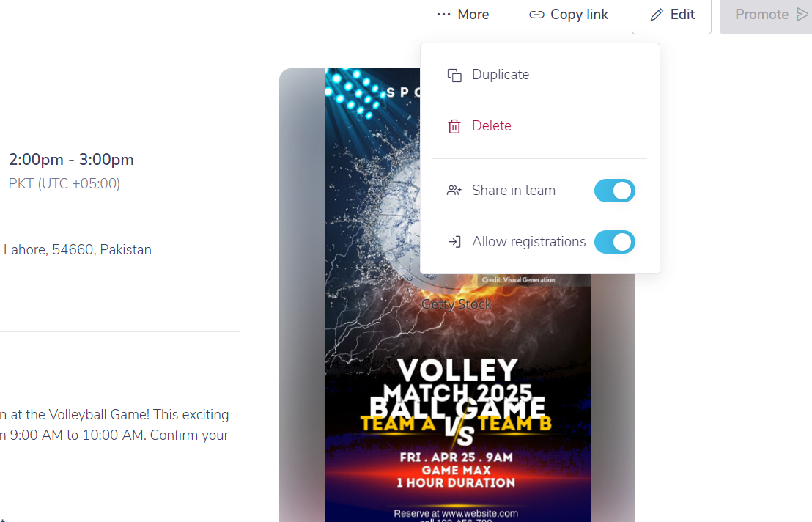Click the Duplicate copy icon
This screenshot has height=522, width=812.
pos(454,75)
